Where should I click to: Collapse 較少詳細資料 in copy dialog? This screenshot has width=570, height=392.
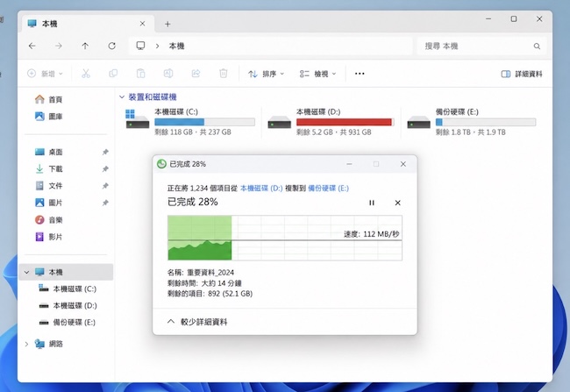[x=197, y=322]
